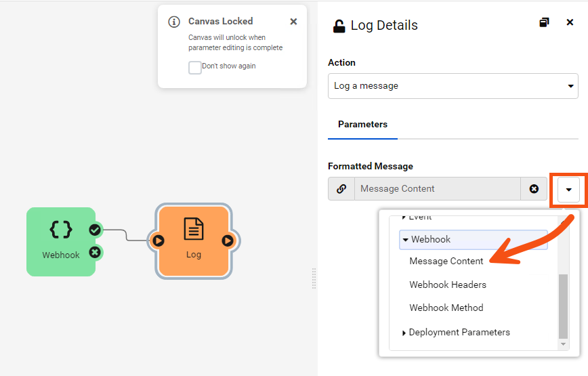Pop out the Log Details panel
This screenshot has width=588, height=376.
click(544, 22)
